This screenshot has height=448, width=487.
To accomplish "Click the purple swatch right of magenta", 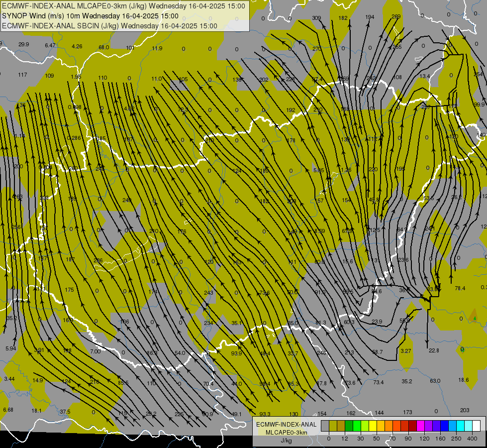I will point(429,426).
